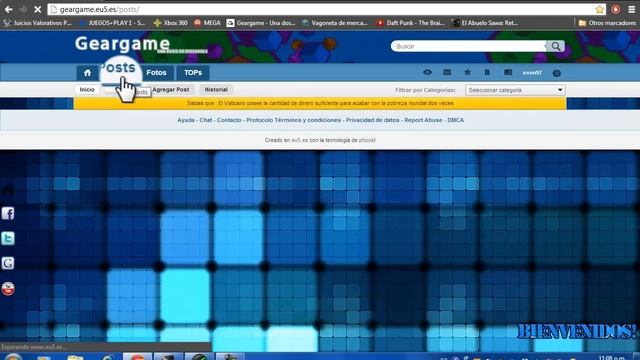Click the small document drafts icon in navbar
640x360 pixels.
pyautogui.click(x=487, y=72)
